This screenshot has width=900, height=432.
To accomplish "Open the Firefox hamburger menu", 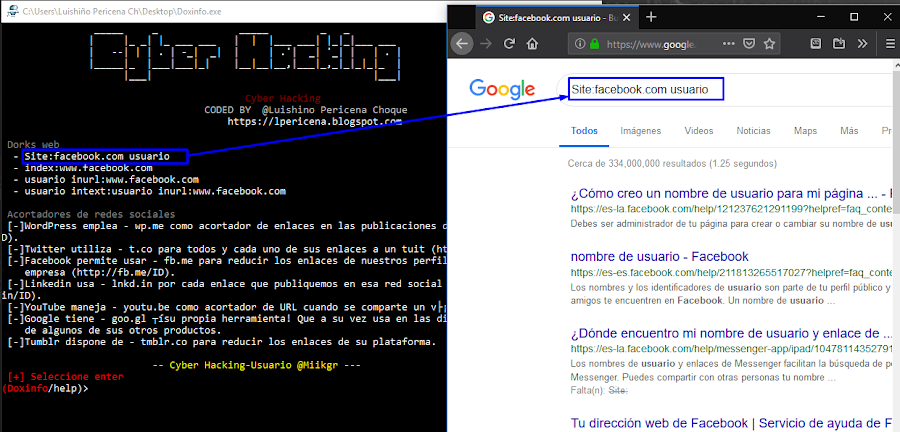I will tap(890, 44).
